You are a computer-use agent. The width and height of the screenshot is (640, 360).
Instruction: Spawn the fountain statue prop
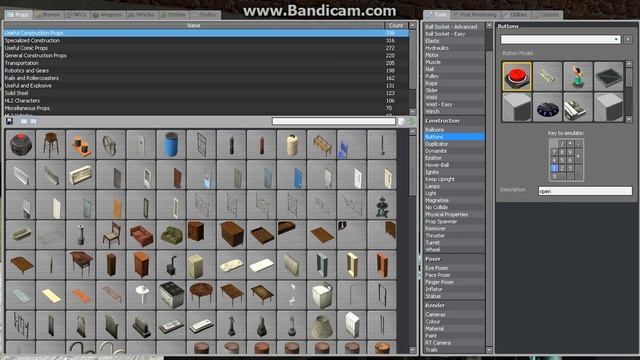pyautogui.click(x=382, y=205)
